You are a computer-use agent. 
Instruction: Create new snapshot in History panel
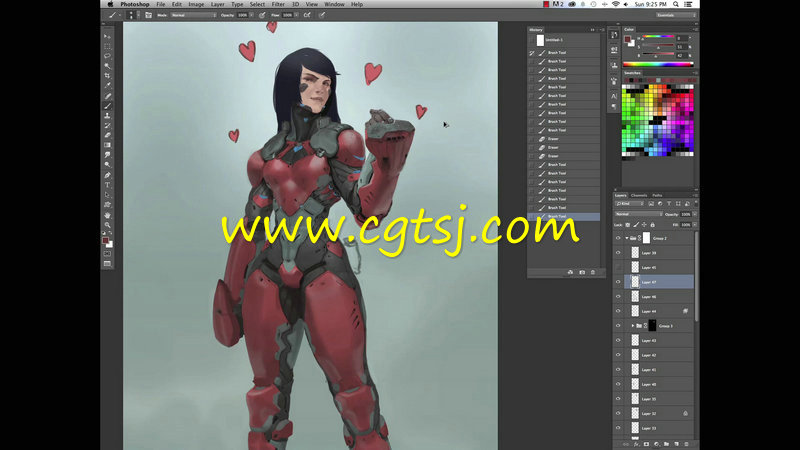pos(582,272)
